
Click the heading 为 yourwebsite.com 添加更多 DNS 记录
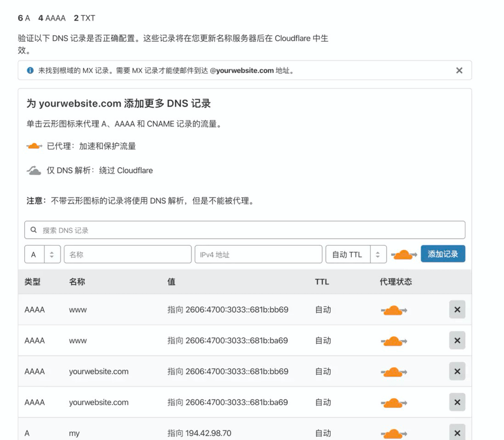118,103
